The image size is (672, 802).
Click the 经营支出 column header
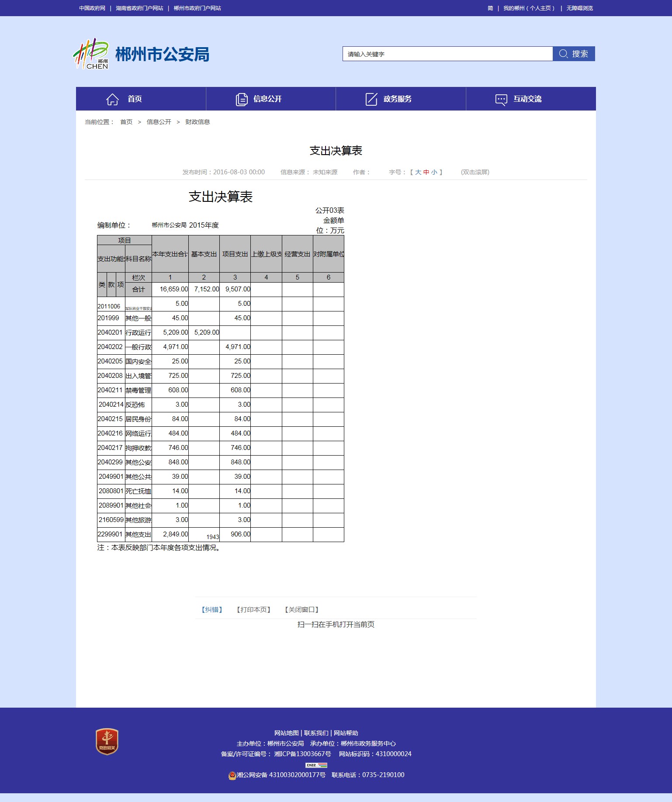click(x=298, y=254)
